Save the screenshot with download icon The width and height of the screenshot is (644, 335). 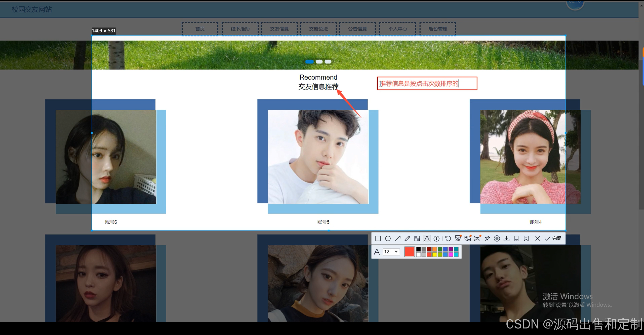coord(507,238)
